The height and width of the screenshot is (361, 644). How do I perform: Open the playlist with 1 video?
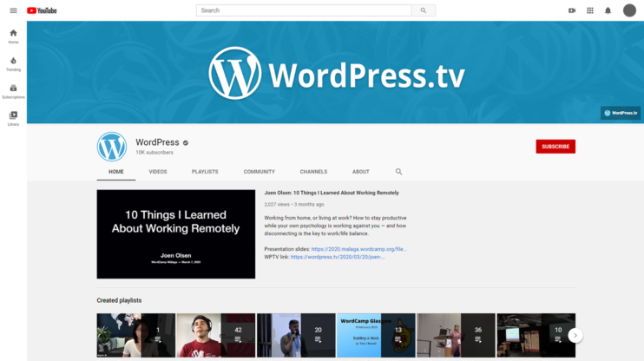click(136, 335)
